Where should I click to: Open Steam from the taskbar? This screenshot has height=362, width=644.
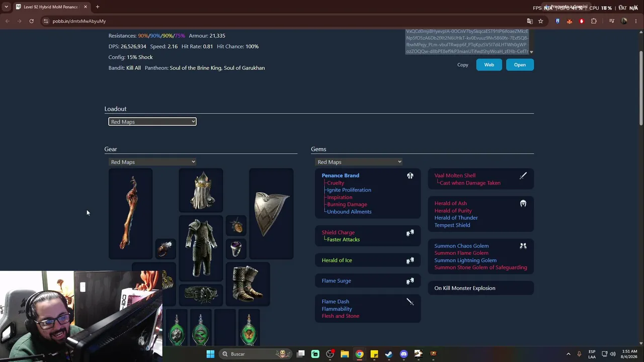[389, 354]
